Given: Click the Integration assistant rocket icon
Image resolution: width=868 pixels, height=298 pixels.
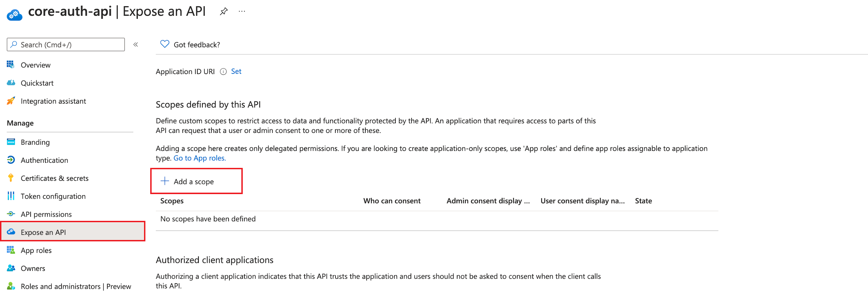Looking at the screenshot, I should 11,101.
